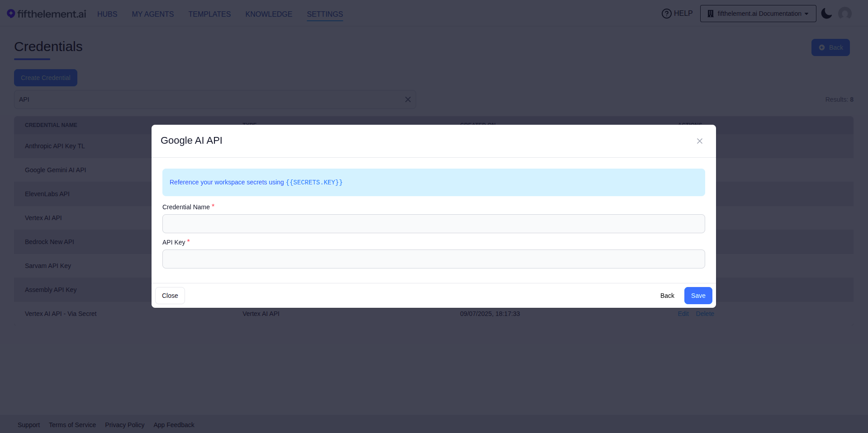Go to the Hubs menu
This screenshot has width=868, height=433.
pyautogui.click(x=107, y=14)
